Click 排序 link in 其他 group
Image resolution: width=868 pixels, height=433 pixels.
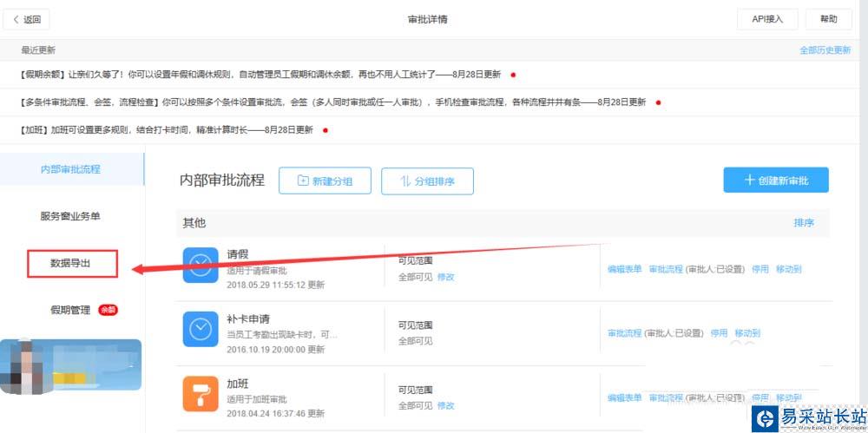pos(804,223)
